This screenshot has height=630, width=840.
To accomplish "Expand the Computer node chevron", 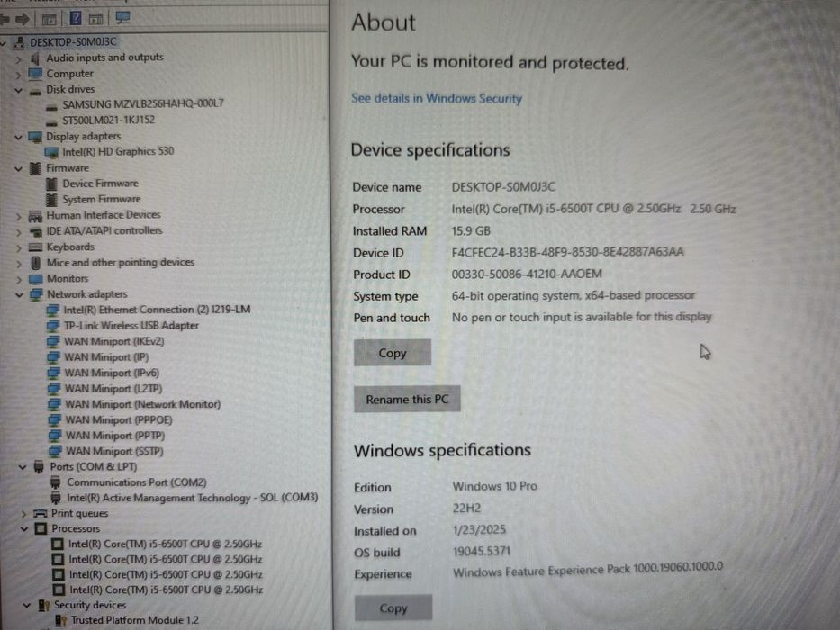I will click(x=19, y=75).
